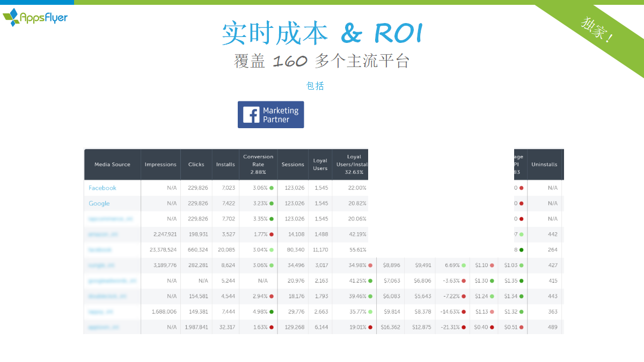Click the Sessions column header
The image size is (644, 362).
293,165
